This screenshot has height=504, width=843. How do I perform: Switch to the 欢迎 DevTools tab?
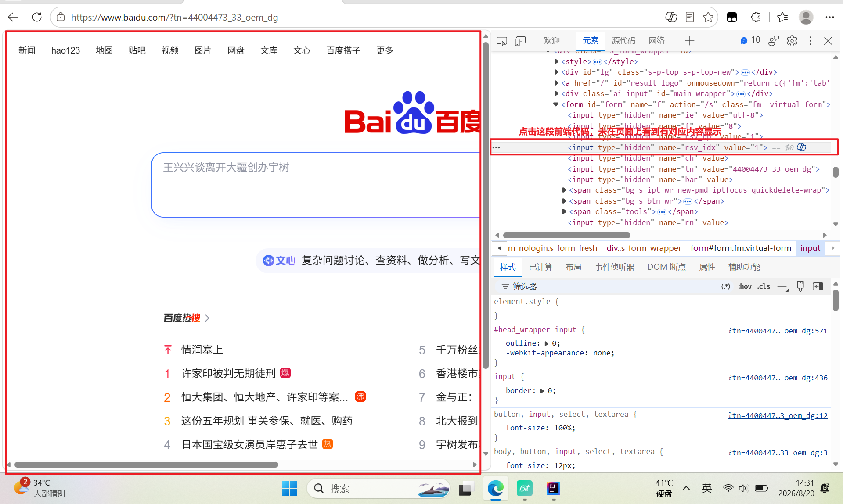click(552, 41)
